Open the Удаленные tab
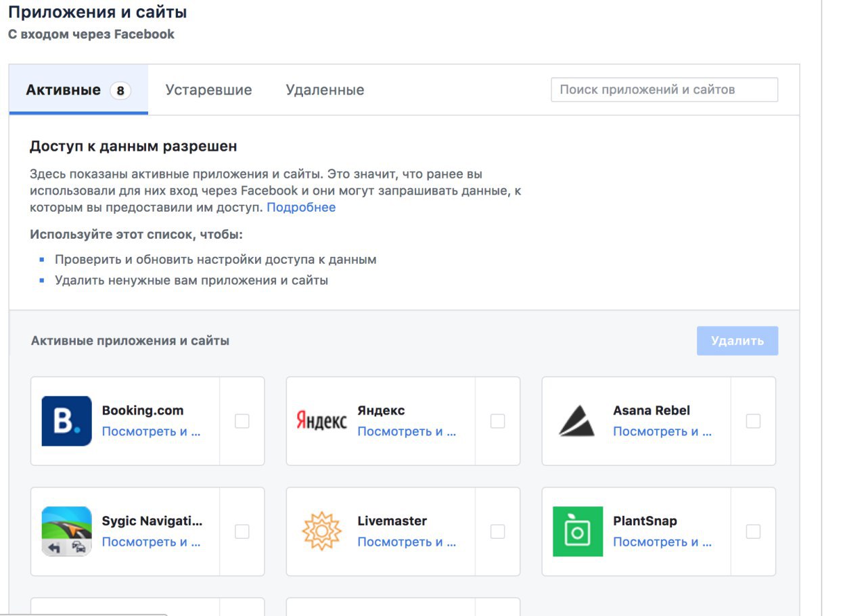866x616 pixels. tap(325, 90)
